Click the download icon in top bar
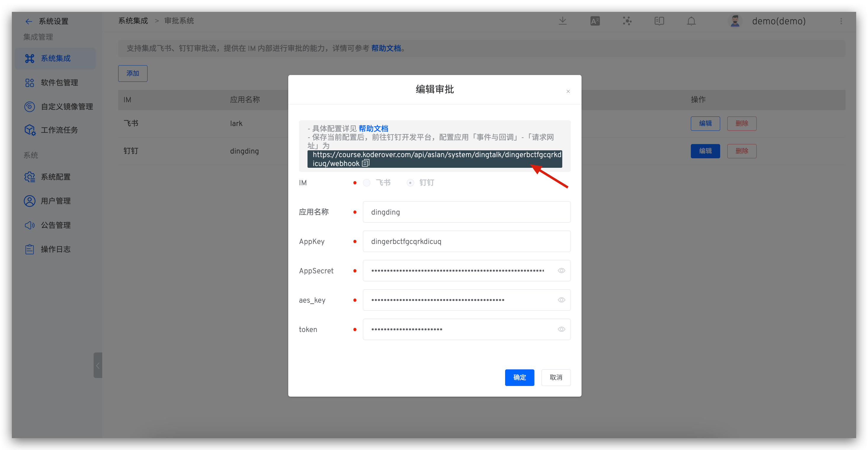Viewport: 868px width, 450px height. tap(562, 21)
